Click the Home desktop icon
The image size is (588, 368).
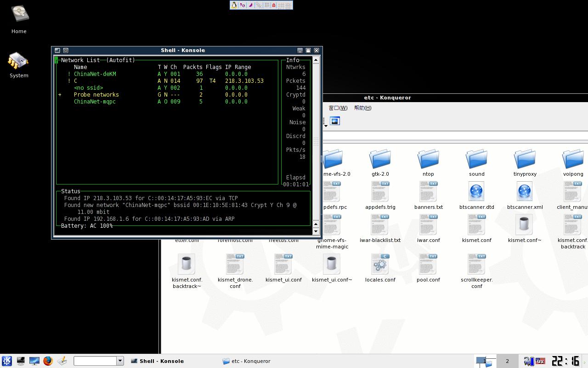19,15
